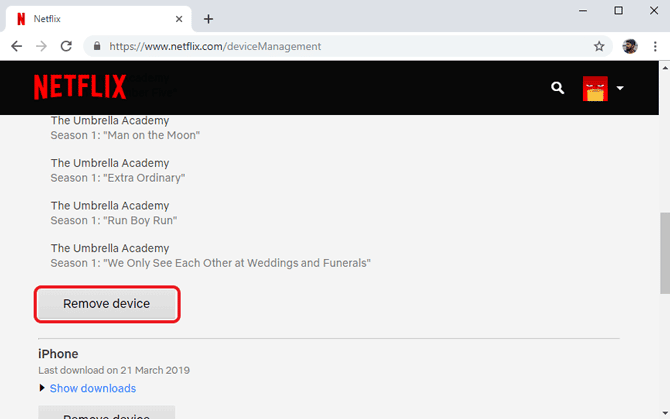Click the padlock site security icon

point(97,46)
